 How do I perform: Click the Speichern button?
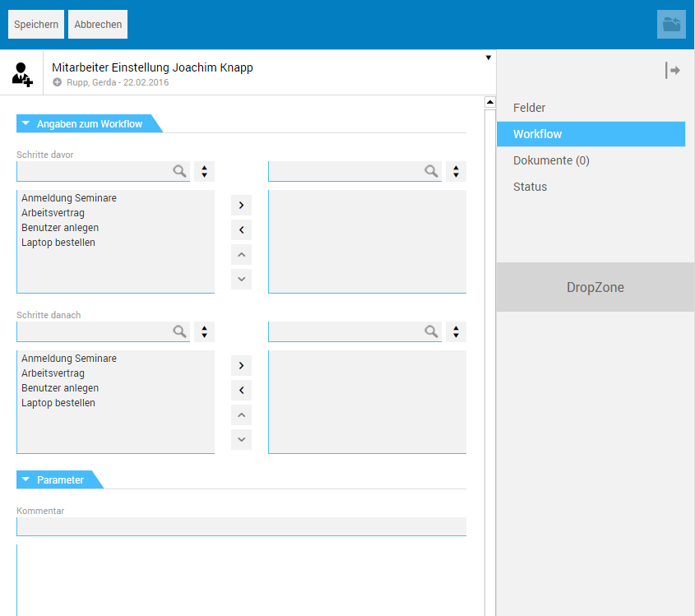[x=36, y=25]
